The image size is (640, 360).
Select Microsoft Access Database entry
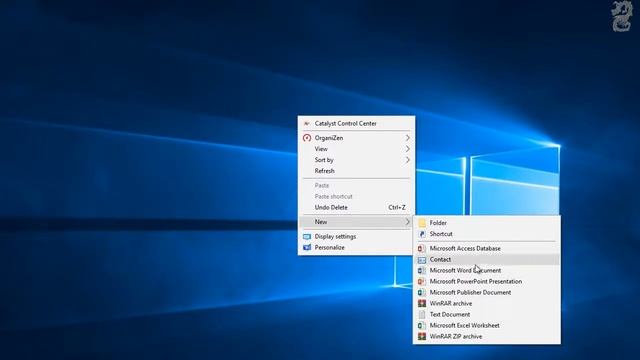(x=487, y=248)
